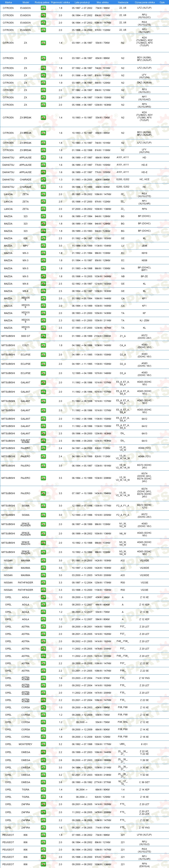Click the Opis column header
This screenshot has width=169, height=868.
(162, 2)
